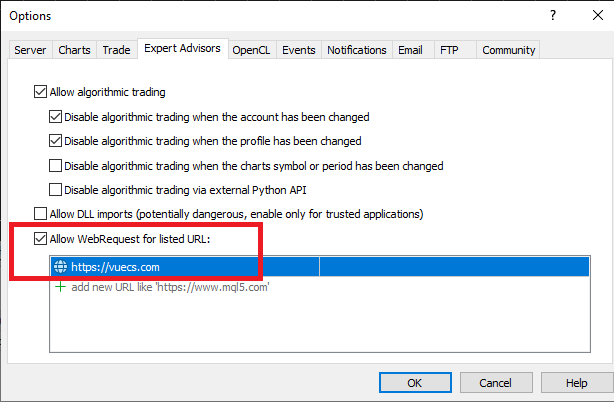Open the Charts tab
614x402 pixels.
click(x=74, y=50)
